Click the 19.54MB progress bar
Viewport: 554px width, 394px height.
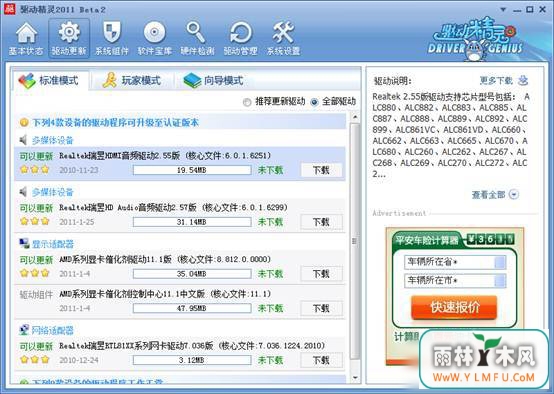[192, 170]
